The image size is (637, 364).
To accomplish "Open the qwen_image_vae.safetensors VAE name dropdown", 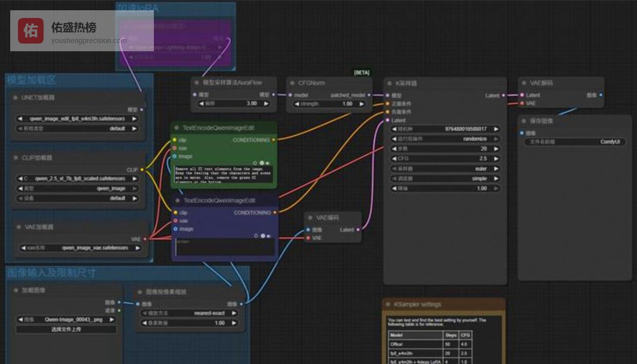I will (79, 248).
